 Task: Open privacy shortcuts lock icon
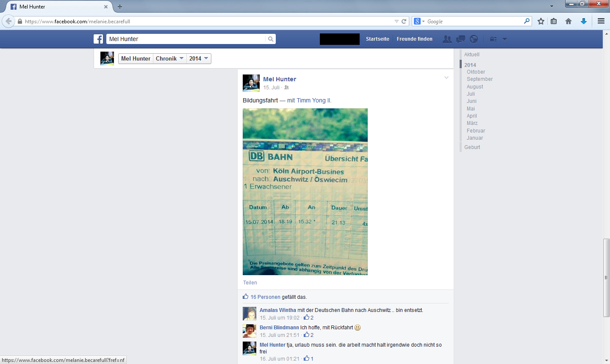click(x=493, y=39)
